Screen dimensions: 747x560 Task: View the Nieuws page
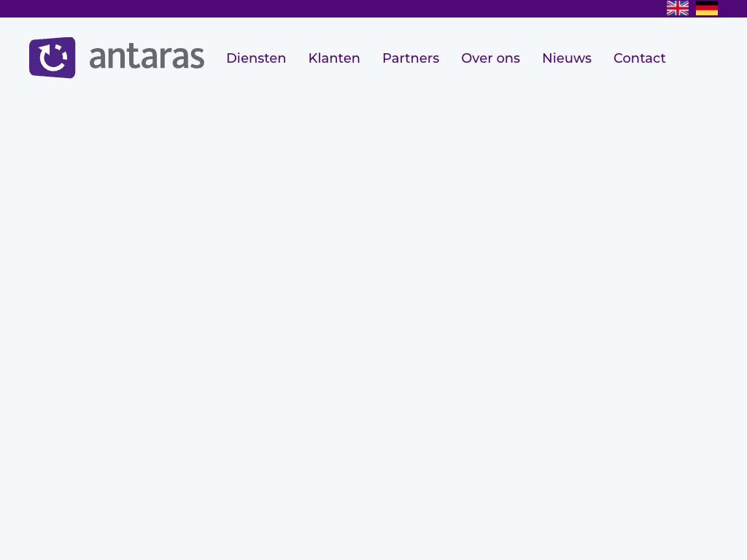click(x=567, y=58)
